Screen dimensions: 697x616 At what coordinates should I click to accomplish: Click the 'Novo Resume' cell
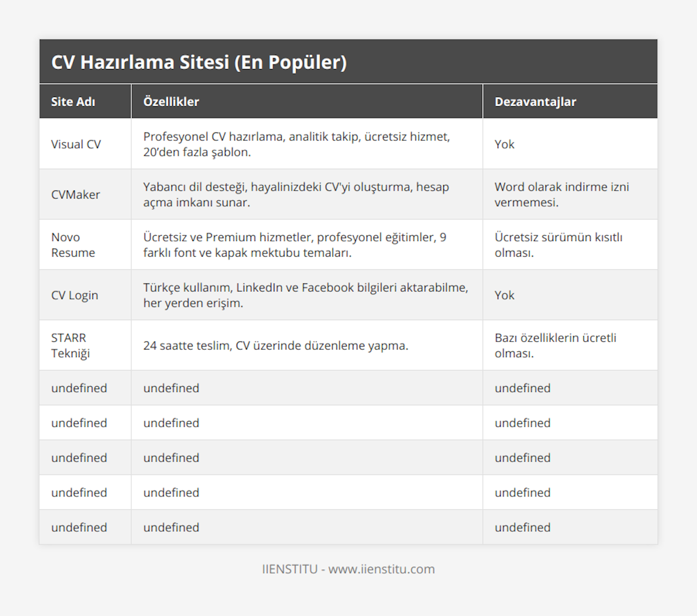click(73, 244)
